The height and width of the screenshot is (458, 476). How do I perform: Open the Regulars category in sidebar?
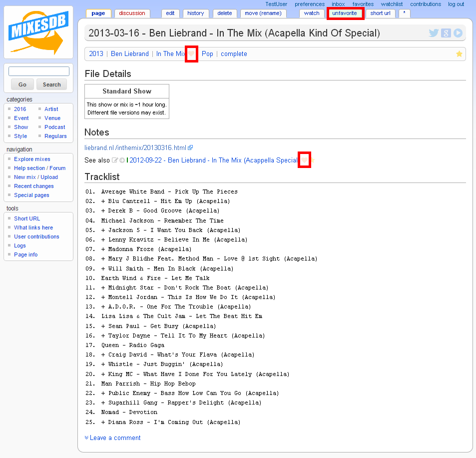click(x=55, y=136)
